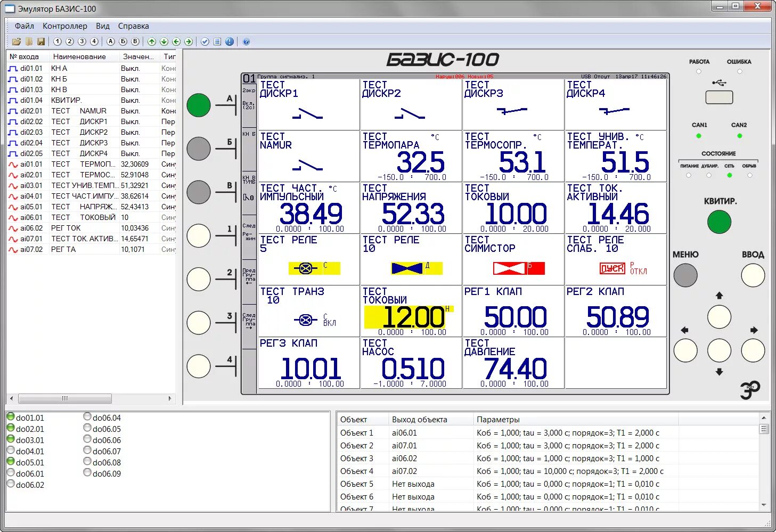Toggle output do06.09 indicator
The height and width of the screenshot is (532, 776).
point(87,473)
